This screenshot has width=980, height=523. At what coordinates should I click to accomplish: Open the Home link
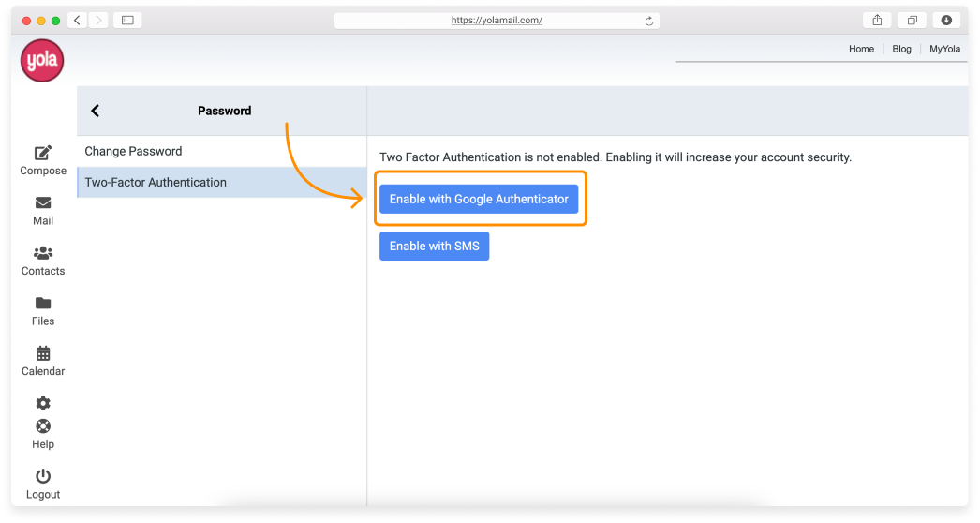click(x=861, y=49)
